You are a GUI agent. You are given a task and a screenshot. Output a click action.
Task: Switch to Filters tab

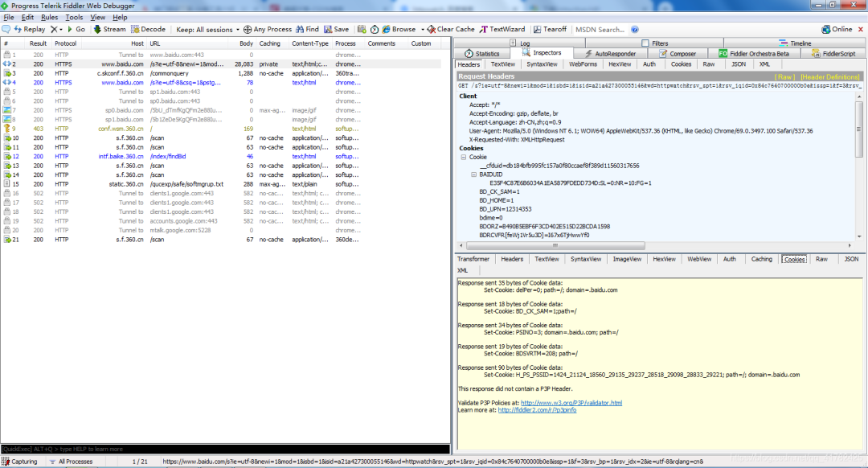654,43
